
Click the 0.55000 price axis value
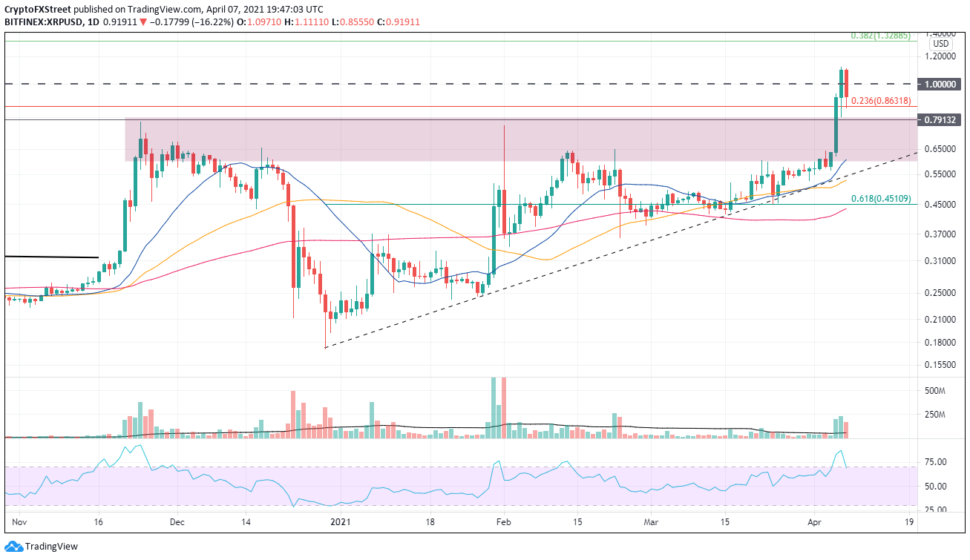pyautogui.click(x=940, y=174)
